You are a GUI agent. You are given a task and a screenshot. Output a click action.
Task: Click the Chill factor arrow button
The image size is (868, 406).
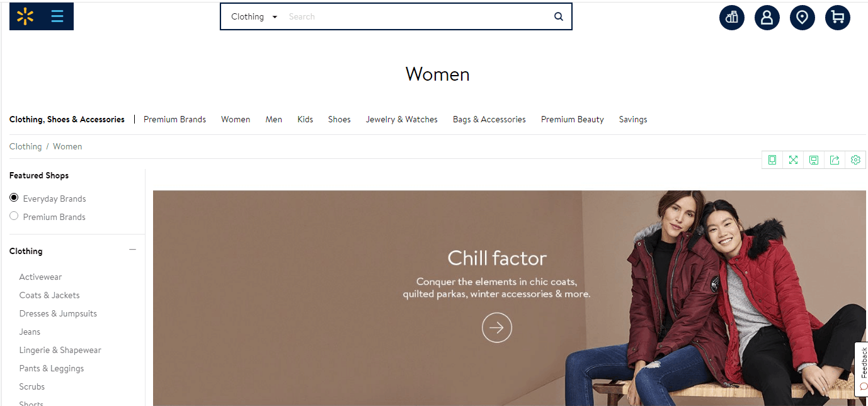pyautogui.click(x=497, y=327)
